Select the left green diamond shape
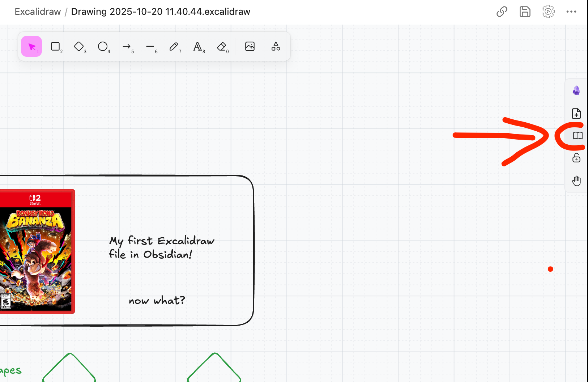Screen dimensions: 588x382 click(69, 368)
